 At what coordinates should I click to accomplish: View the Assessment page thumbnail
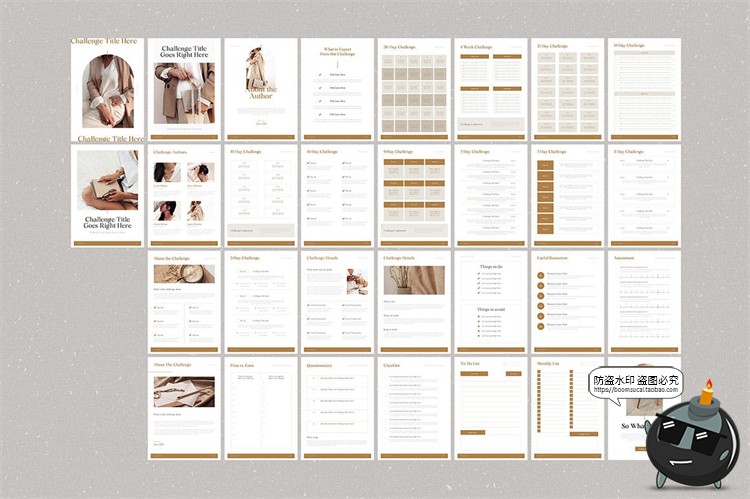645,302
